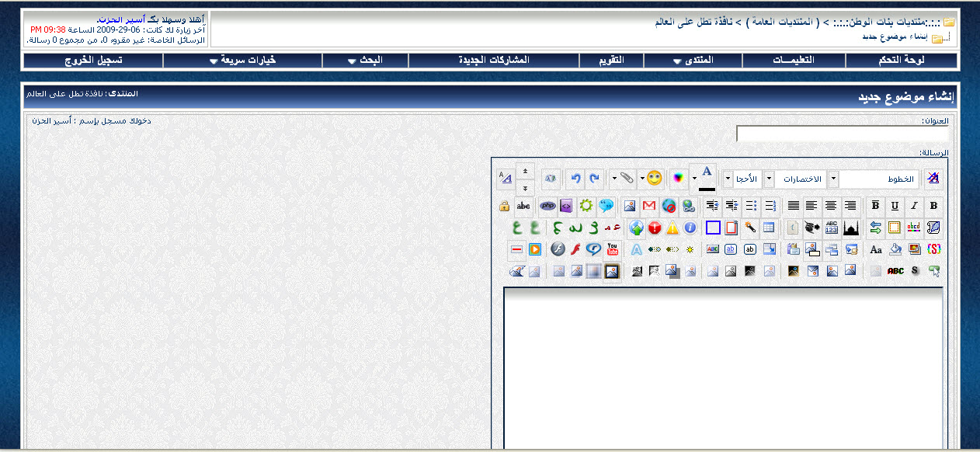Click the العنوان title input field
This screenshot has height=452, width=980.
(x=842, y=134)
